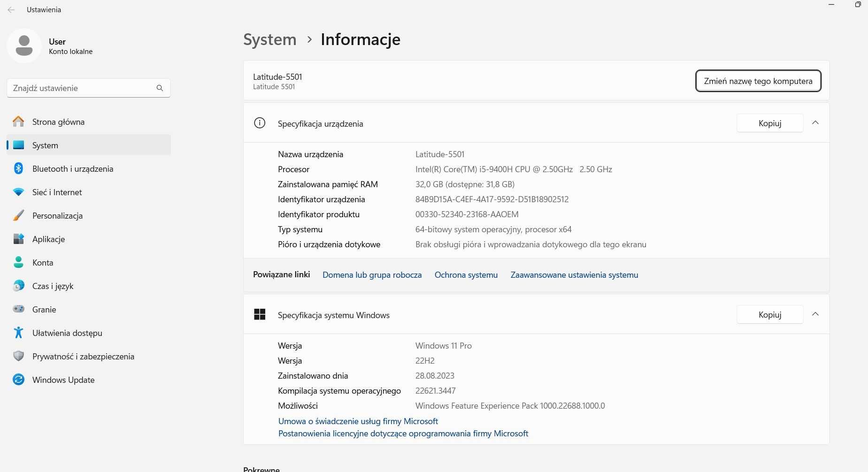Select Bluetooth i urządzenia in sidebar
The image size is (868, 472).
[x=89, y=168]
